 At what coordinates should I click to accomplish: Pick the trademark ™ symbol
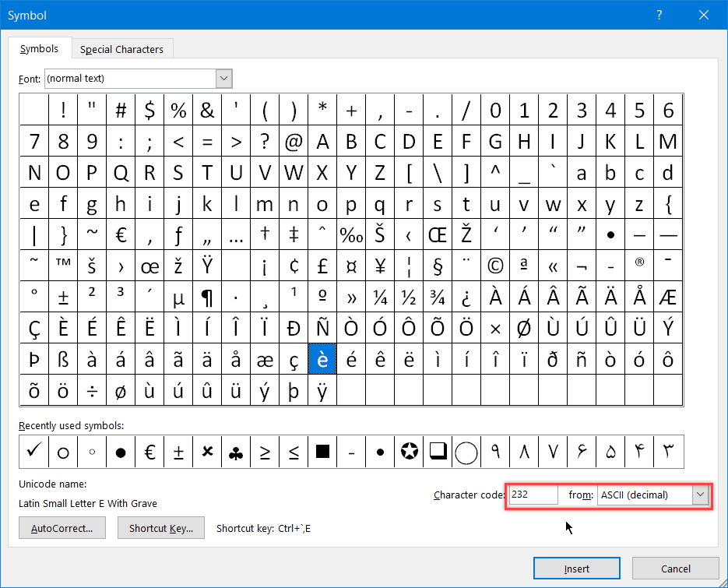tap(63, 266)
